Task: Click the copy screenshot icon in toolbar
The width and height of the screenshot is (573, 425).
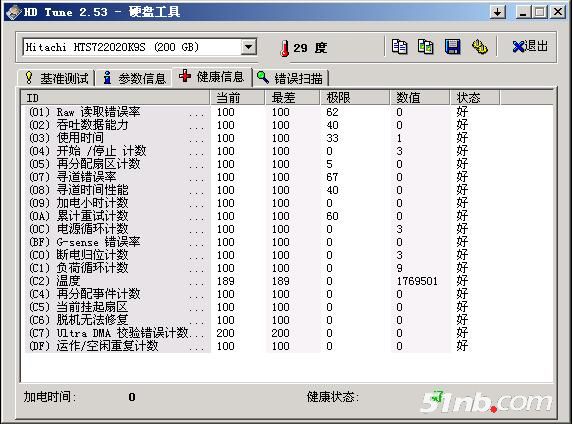Action: coord(425,47)
